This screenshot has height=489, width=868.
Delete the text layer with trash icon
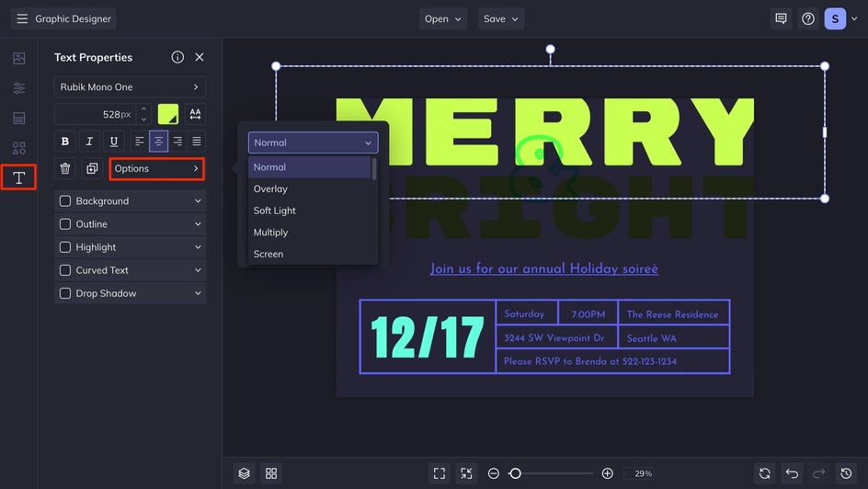[x=64, y=168]
